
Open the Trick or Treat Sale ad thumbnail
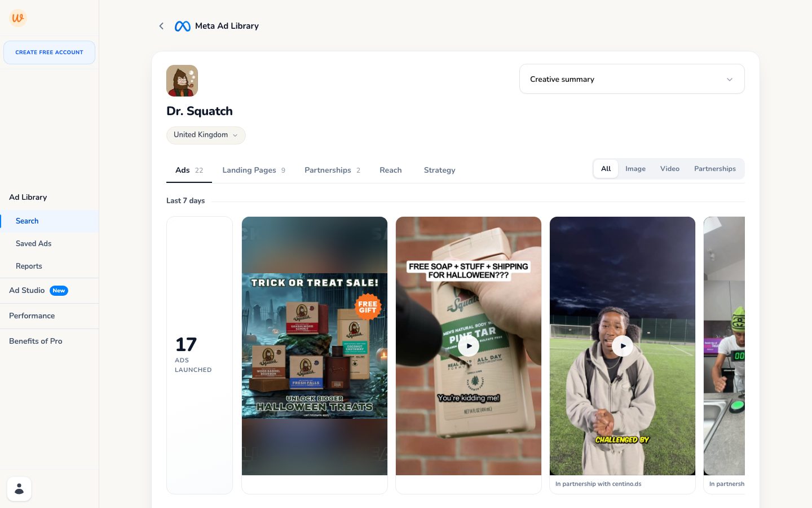(315, 346)
